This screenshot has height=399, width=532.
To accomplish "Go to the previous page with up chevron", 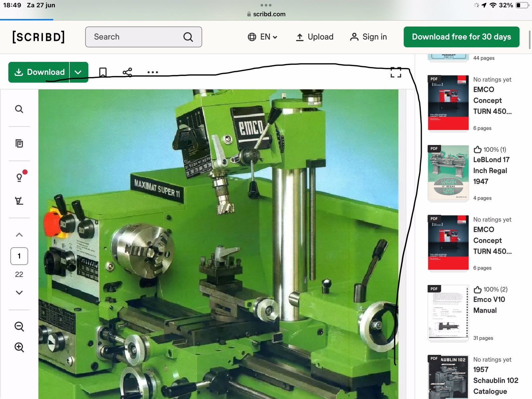I will [19, 235].
